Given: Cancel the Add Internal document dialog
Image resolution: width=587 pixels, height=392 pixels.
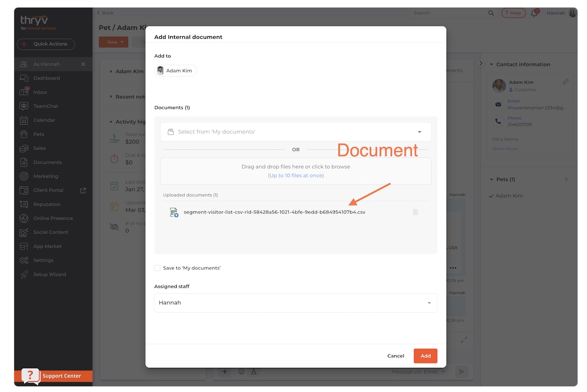Looking at the screenshot, I should [395, 356].
